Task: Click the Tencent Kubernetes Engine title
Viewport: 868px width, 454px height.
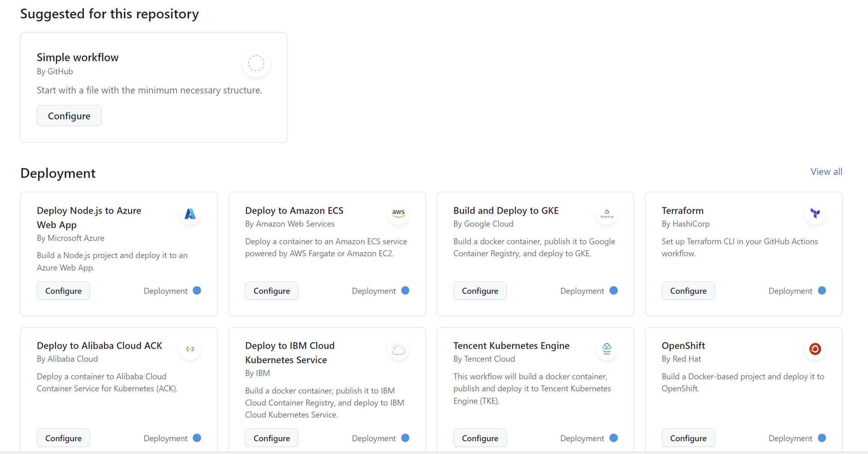Action: [x=511, y=345]
